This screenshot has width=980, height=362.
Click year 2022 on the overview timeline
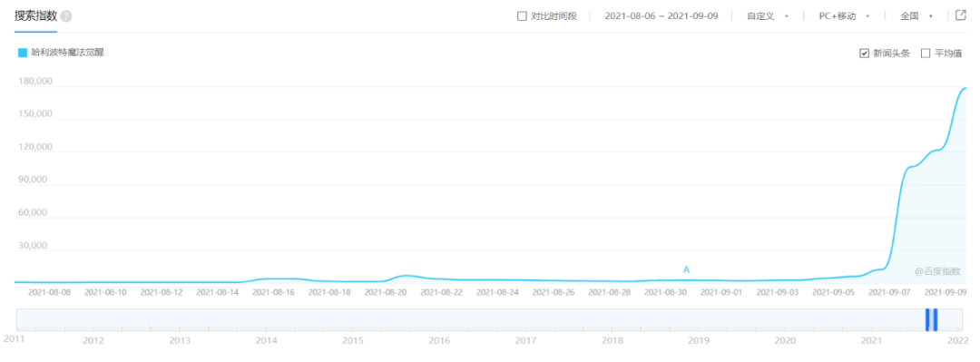tap(958, 341)
